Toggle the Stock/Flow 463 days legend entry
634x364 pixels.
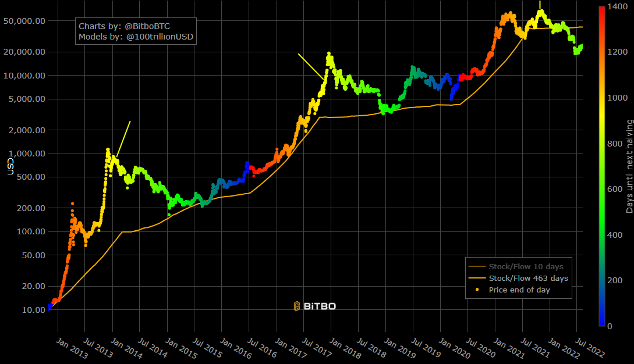pos(518,279)
